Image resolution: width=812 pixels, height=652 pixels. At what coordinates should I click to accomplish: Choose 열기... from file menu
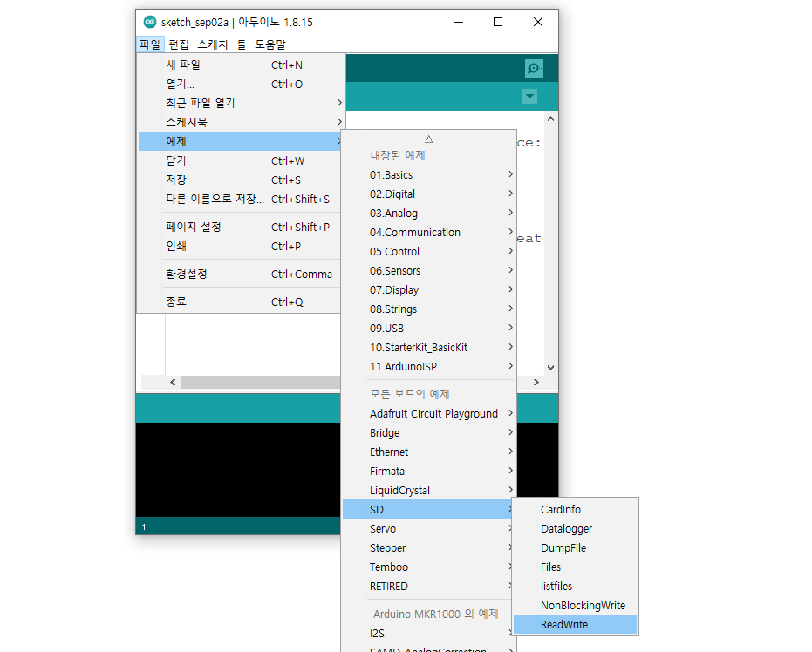[241, 84]
